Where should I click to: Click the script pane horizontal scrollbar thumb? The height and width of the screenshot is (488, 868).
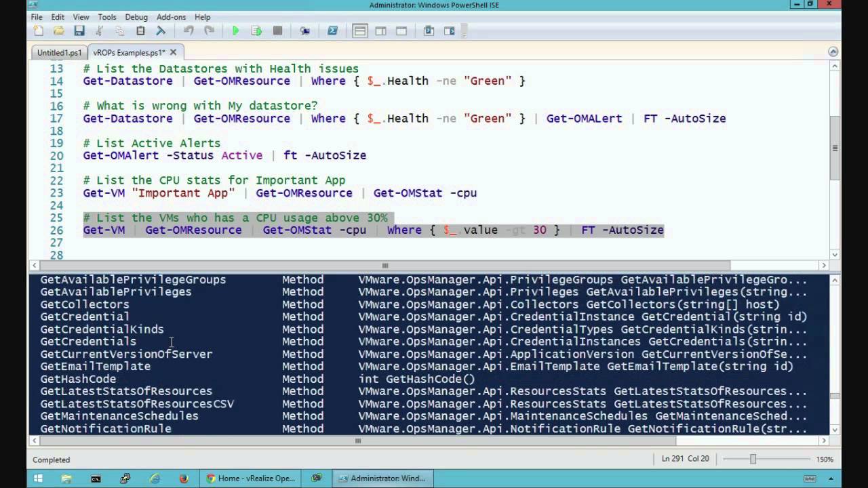point(384,266)
